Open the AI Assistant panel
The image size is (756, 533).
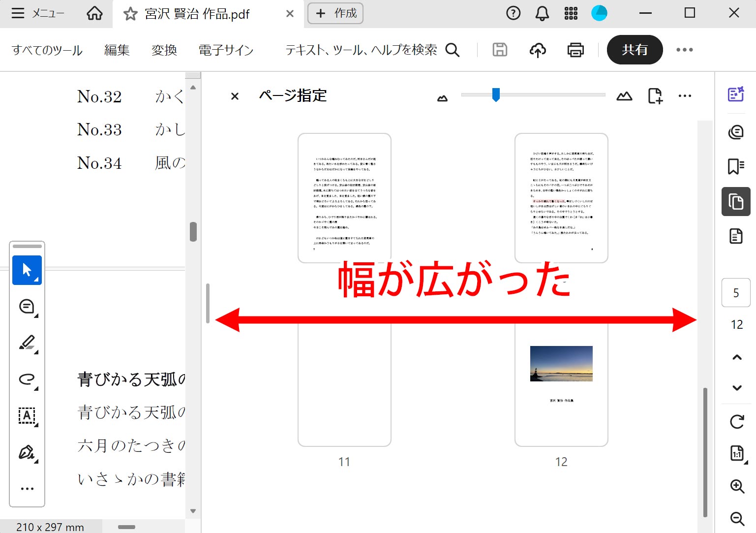(735, 95)
